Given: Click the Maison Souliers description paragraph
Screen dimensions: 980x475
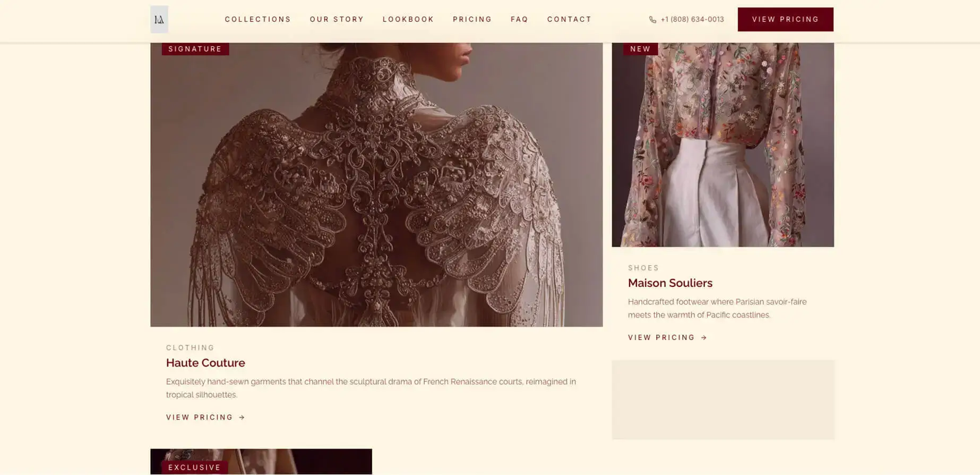Looking at the screenshot, I should coord(717,309).
